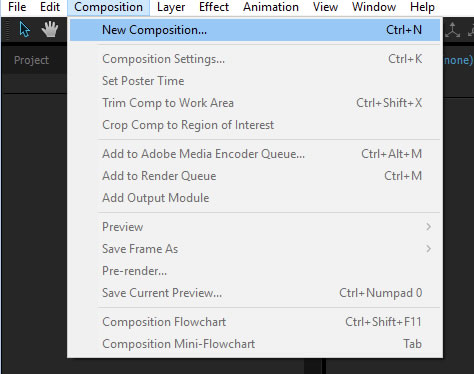Select the Selection arrow tool

[x=24, y=29]
